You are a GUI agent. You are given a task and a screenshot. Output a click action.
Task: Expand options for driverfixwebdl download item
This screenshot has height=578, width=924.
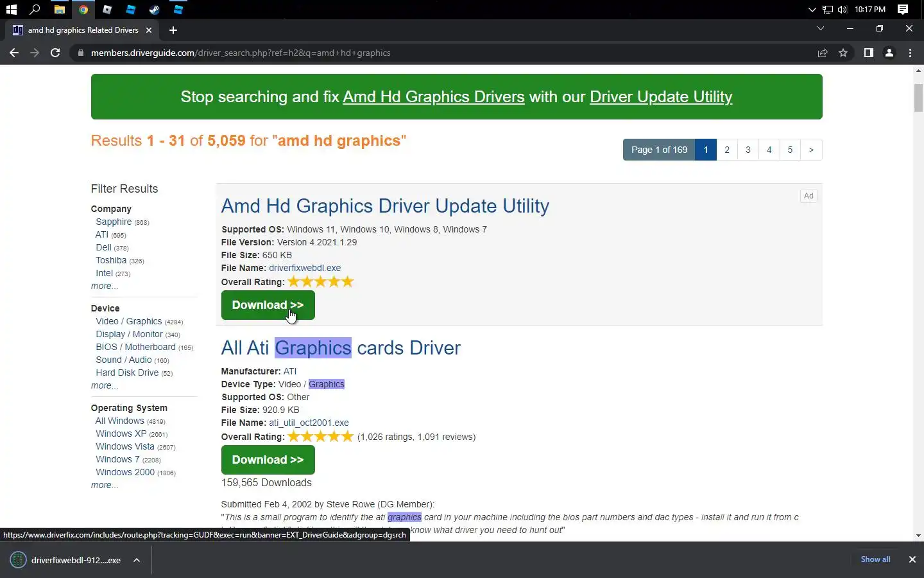click(x=137, y=560)
